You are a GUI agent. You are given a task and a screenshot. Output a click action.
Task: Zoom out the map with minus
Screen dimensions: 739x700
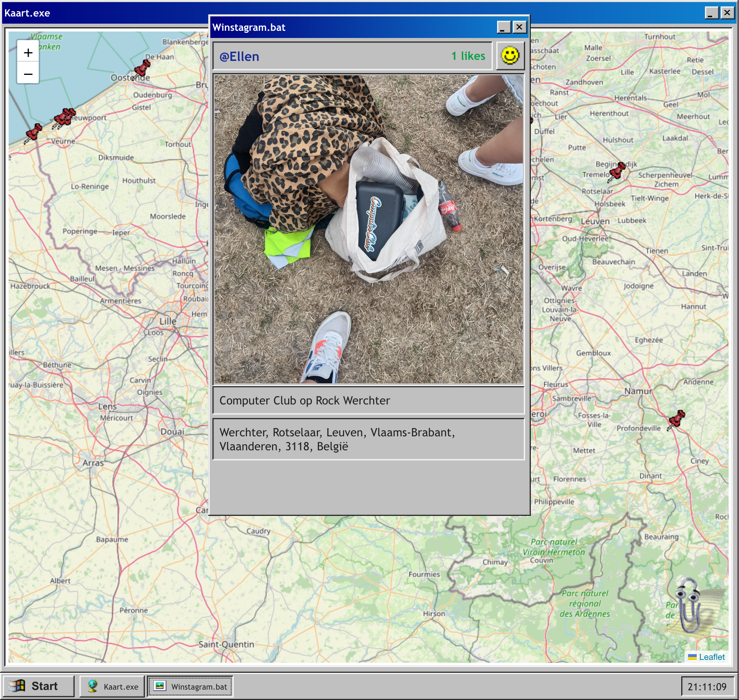(28, 74)
